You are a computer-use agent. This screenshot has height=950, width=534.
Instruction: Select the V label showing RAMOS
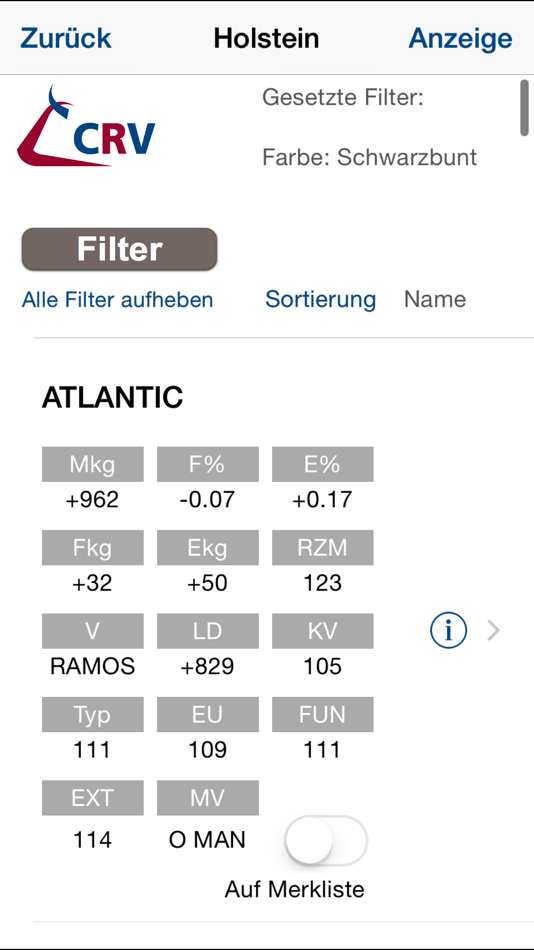pos(93,631)
